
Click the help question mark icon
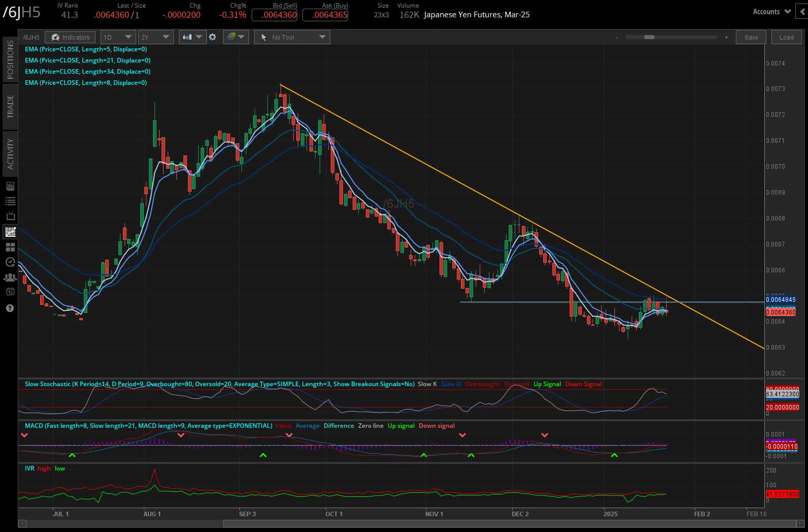[10, 308]
